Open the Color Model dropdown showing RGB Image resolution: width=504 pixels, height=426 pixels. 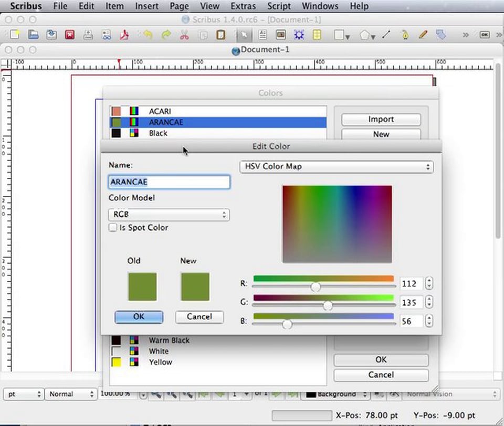tap(169, 215)
